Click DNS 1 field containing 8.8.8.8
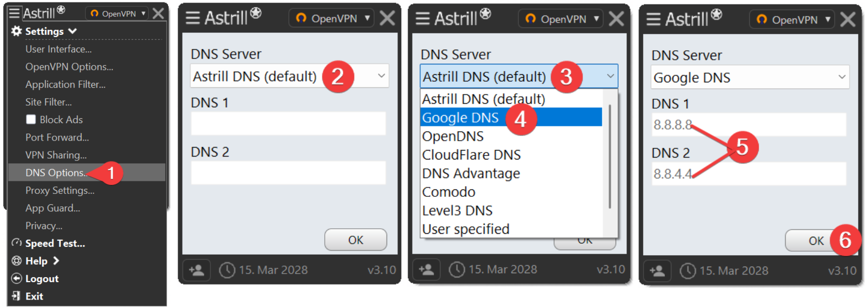 click(x=749, y=124)
